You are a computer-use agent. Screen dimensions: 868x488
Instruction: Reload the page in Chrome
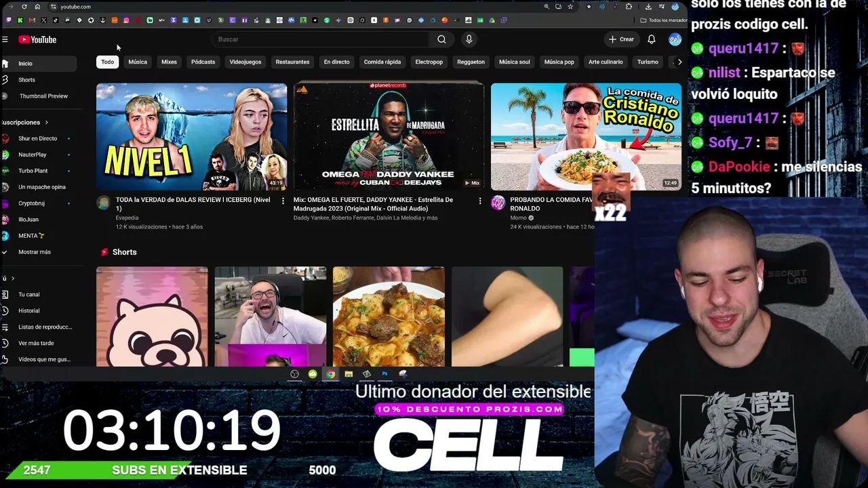tap(24, 7)
